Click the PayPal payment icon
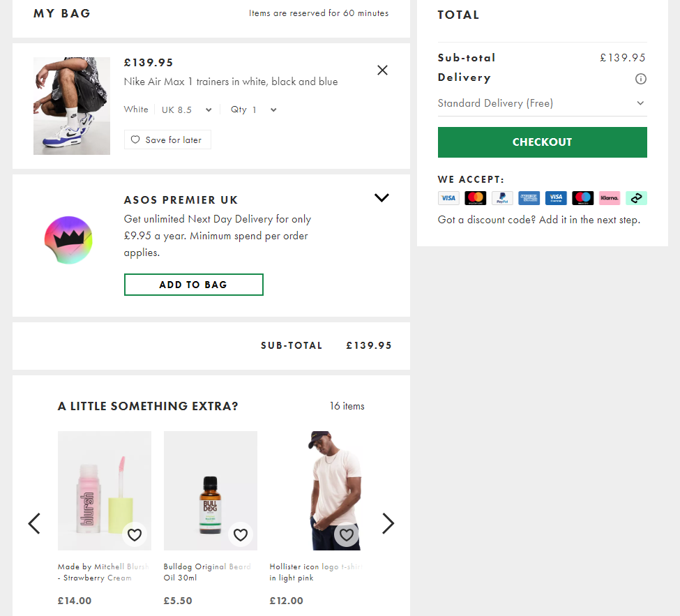 click(x=502, y=198)
